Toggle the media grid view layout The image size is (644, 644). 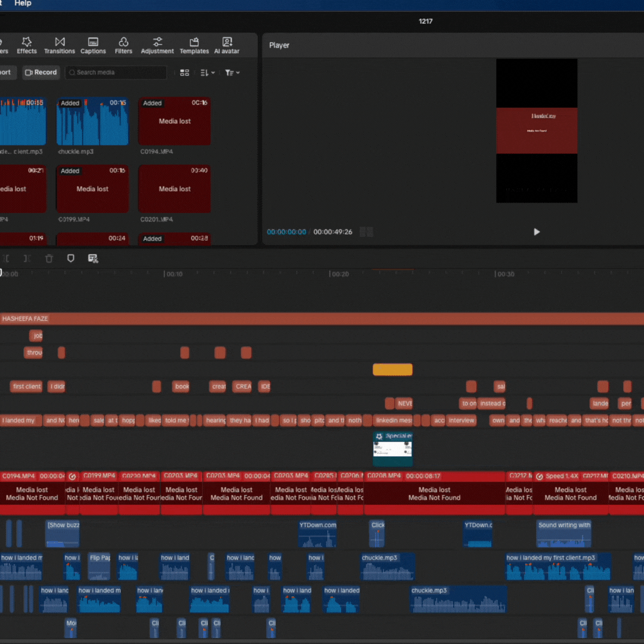184,73
